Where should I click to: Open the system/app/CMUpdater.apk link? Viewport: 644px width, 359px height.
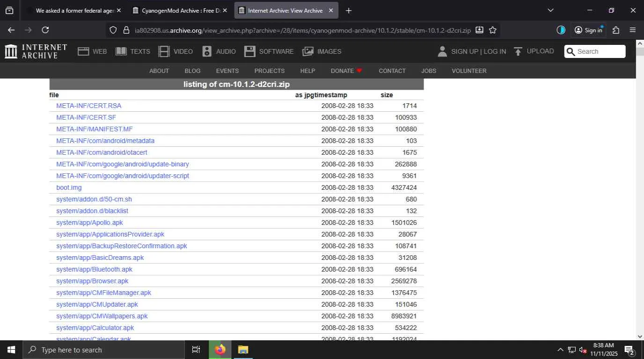[x=97, y=304]
